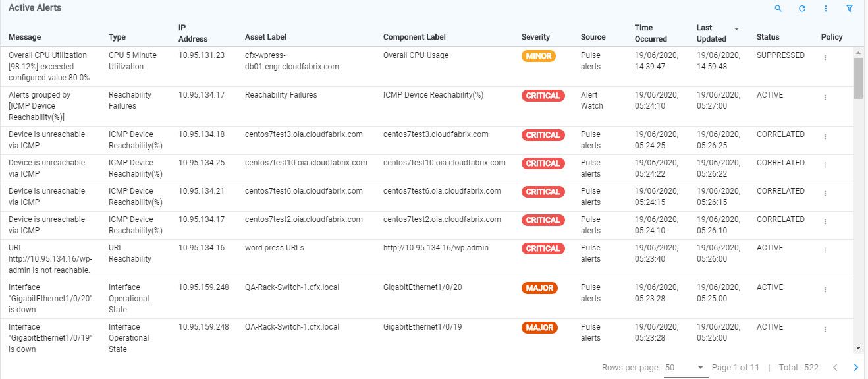Refresh the Active Alerts table

pyautogui.click(x=802, y=9)
